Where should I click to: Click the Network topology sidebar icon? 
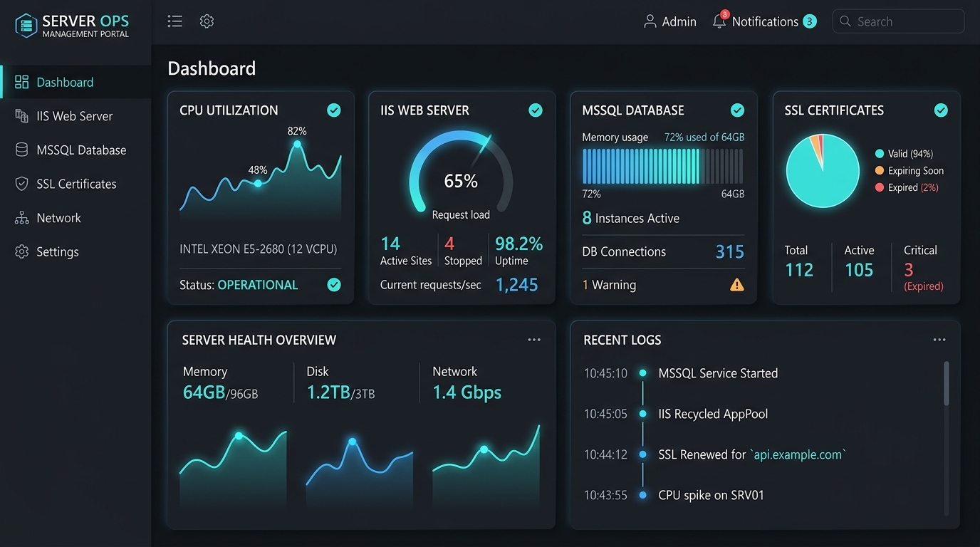[22, 218]
